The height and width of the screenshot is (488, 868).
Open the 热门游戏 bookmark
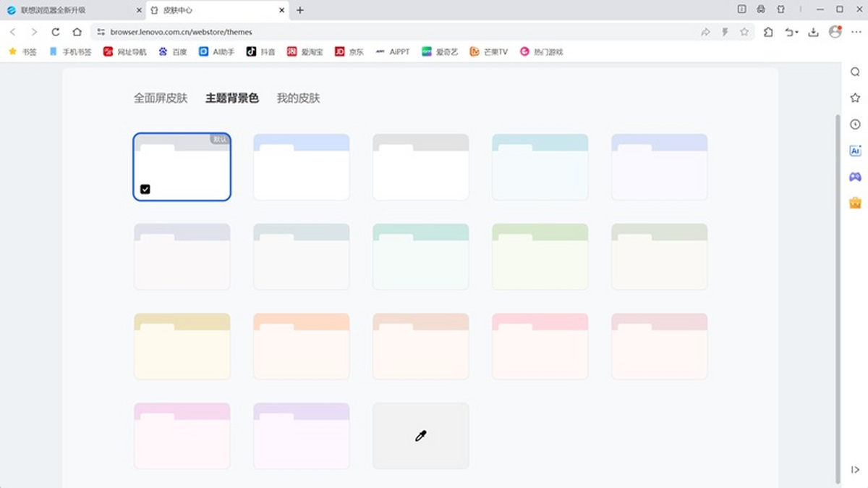click(541, 52)
